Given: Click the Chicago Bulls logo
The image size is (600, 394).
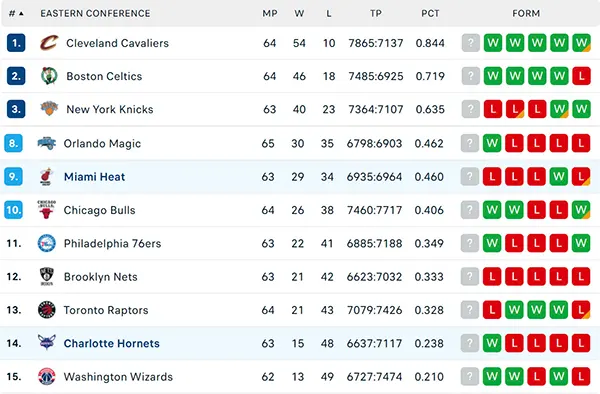Looking at the screenshot, I should pos(47,210).
